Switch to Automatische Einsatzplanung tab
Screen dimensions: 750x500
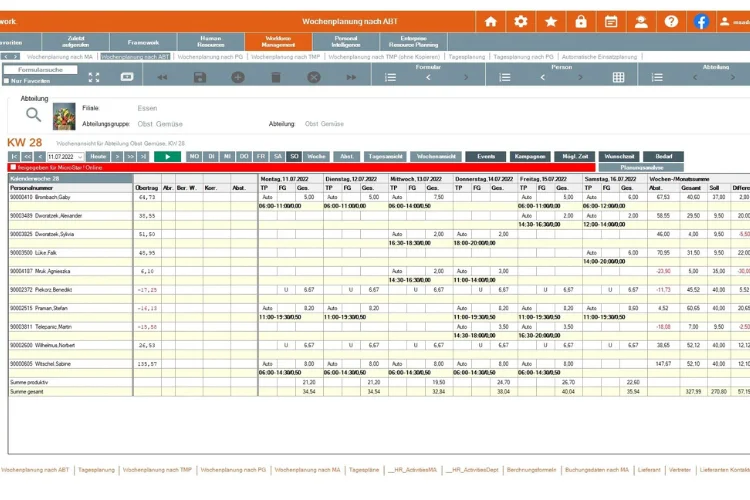(x=599, y=57)
